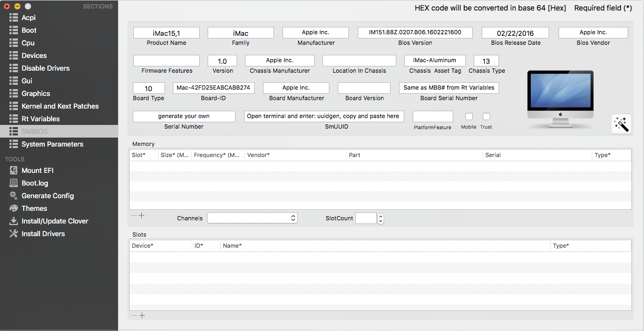Focus the Bios Vendor field
Screen dimensions: 644x331
pos(593,33)
